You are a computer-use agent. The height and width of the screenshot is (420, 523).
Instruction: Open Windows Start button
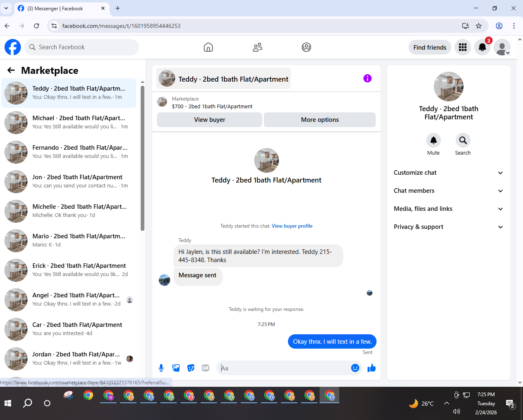[8, 403]
